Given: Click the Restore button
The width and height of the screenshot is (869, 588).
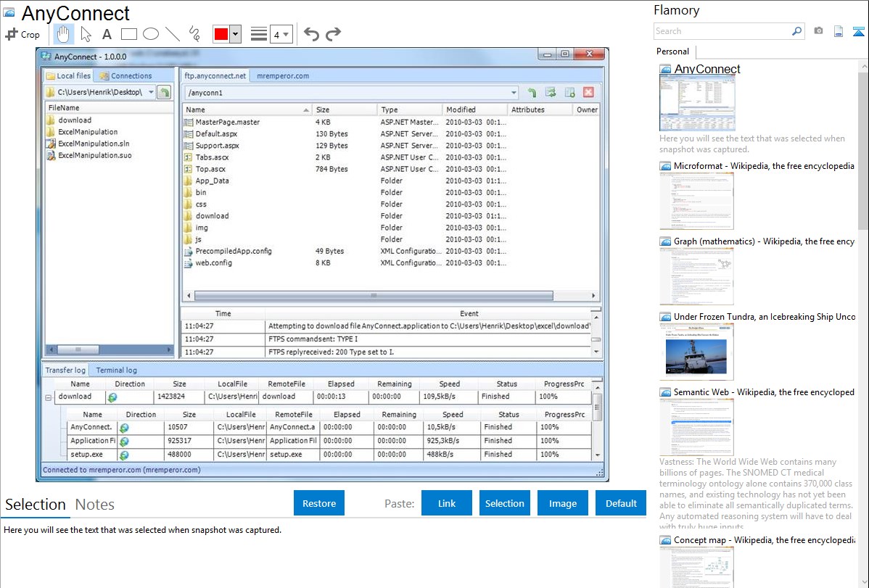Looking at the screenshot, I should tap(319, 503).
